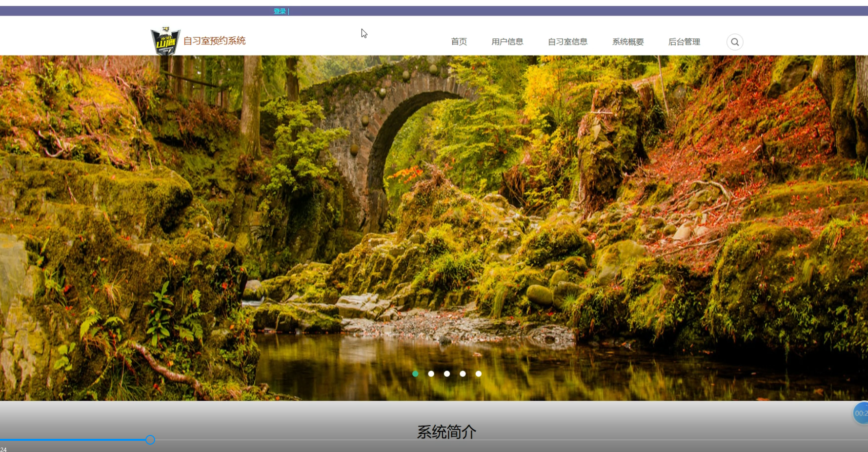Select the first carousel dot indicator
The height and width of the screenshot is (452, 868).
click(415, 374)
